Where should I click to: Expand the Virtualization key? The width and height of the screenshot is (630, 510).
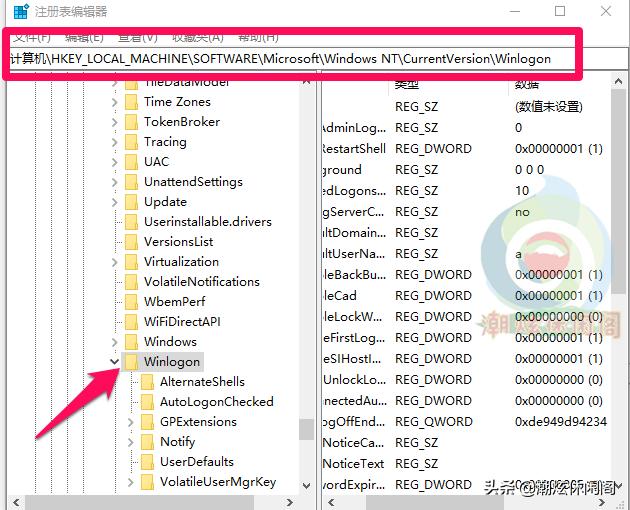click(x=115, y=262)
